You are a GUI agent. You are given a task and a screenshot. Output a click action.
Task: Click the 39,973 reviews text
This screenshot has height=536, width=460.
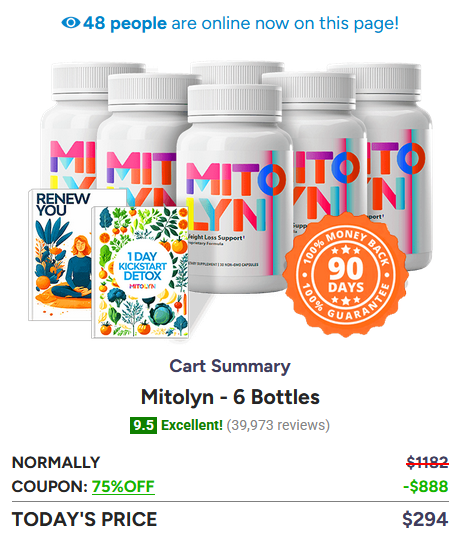point(278,425)
